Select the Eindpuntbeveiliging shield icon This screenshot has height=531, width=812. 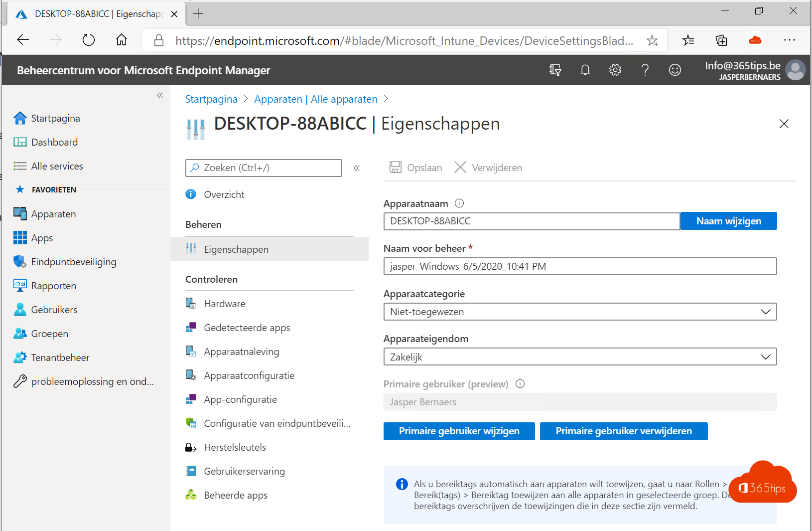pos(20,261)
